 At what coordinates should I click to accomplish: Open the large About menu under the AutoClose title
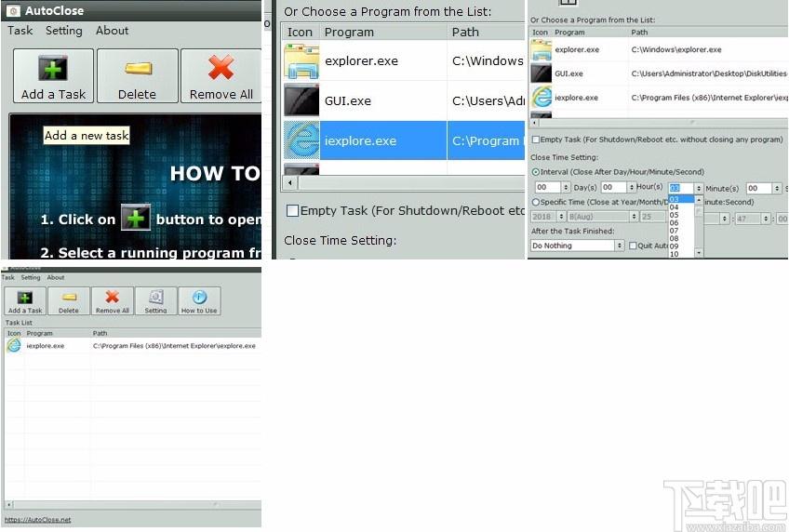[x=113, y=31]
